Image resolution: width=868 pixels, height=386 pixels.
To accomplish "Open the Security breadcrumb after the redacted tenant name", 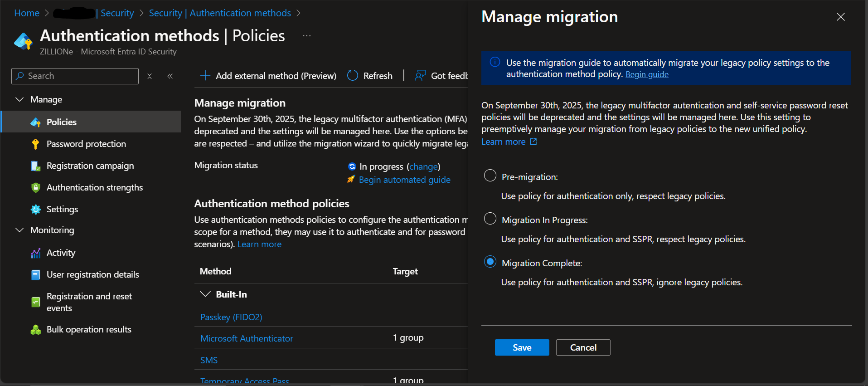I will pyautogui.click(x=117, y=13).
